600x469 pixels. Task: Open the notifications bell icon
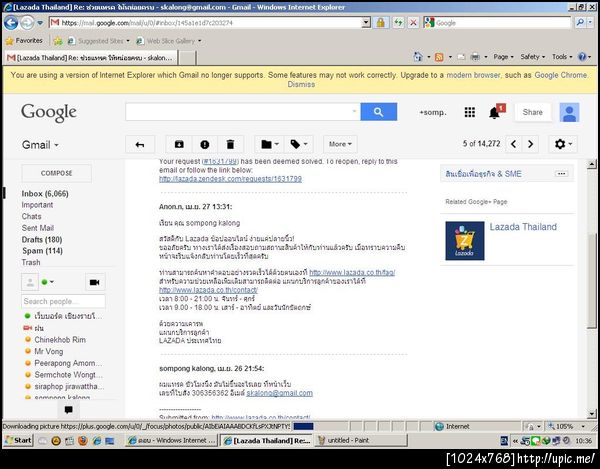point(495,112)
